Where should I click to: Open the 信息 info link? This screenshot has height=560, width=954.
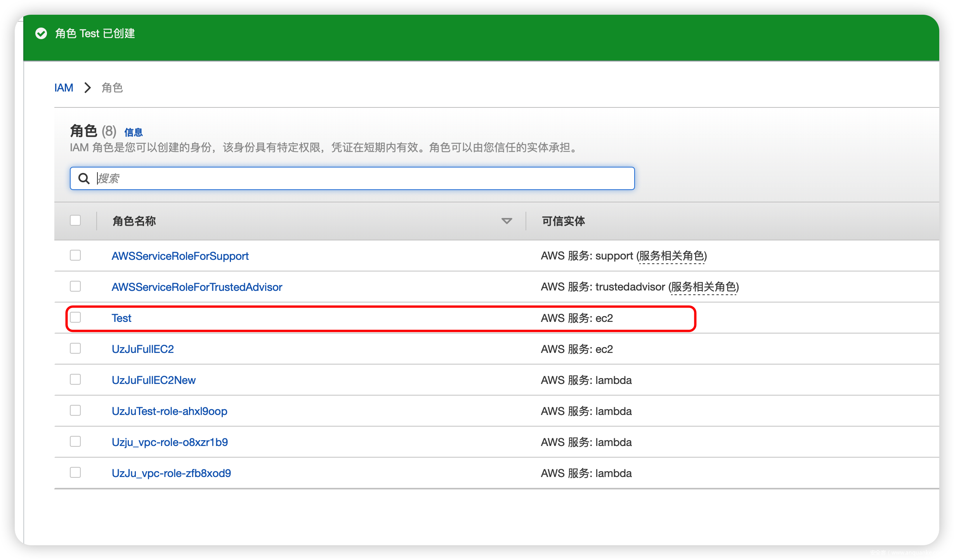pos(134,133)
